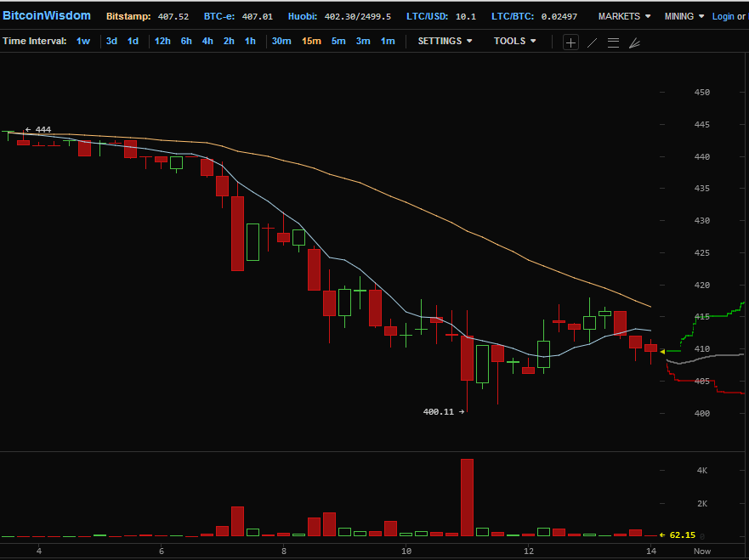The height and width of the screenshot is (560, 749).
Task: Open the SETTINGS dropdown
Action: click(x=445, y=41)
